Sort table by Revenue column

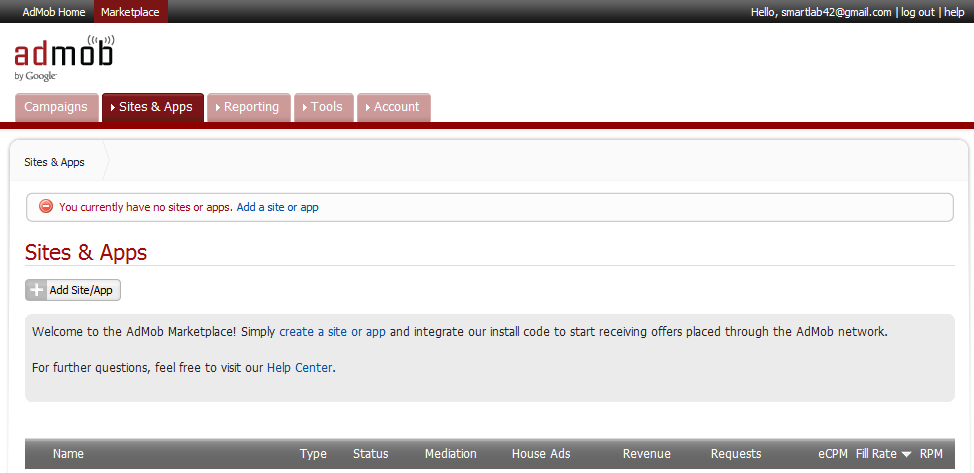pyautogui.click(x=647, y=454)
